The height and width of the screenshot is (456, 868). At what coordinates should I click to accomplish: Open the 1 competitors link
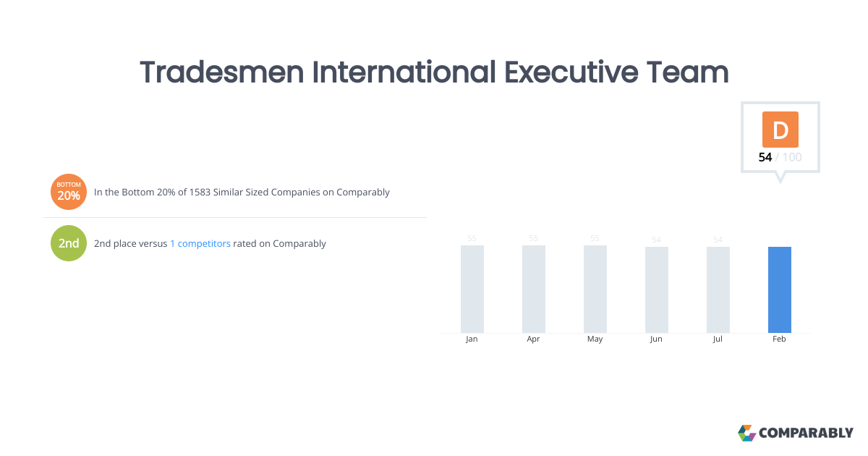tap(200, 244)
